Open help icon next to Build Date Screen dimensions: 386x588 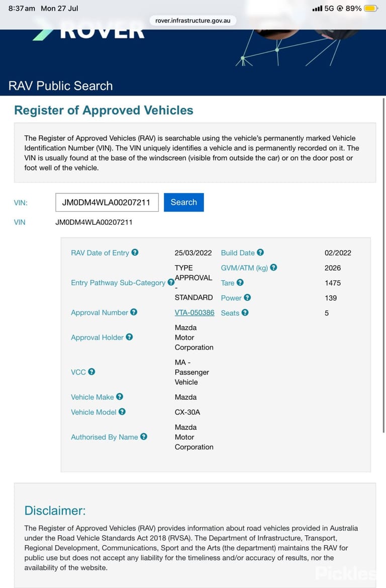pyautogui.click(x=260, y=253)
